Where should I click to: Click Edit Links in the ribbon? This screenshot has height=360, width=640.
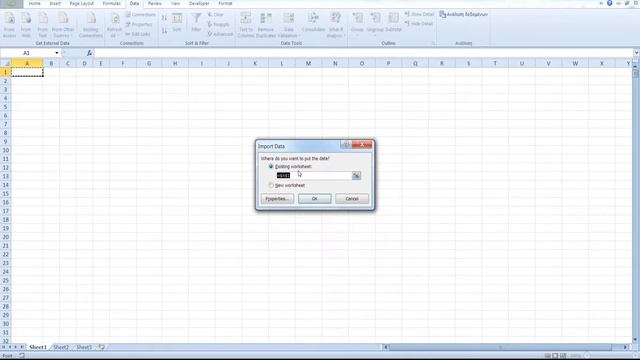pyautogui.click(x=138, y=34)
